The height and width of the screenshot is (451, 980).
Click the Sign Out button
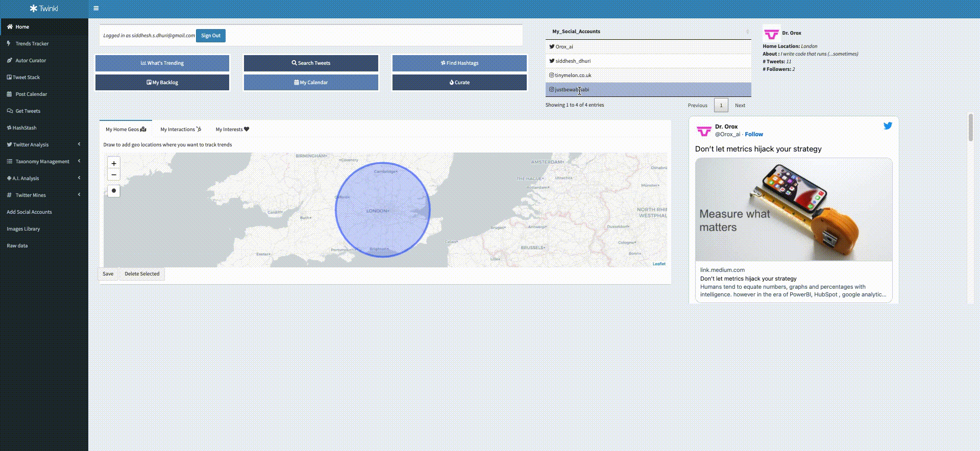click(x=211, y=36)
